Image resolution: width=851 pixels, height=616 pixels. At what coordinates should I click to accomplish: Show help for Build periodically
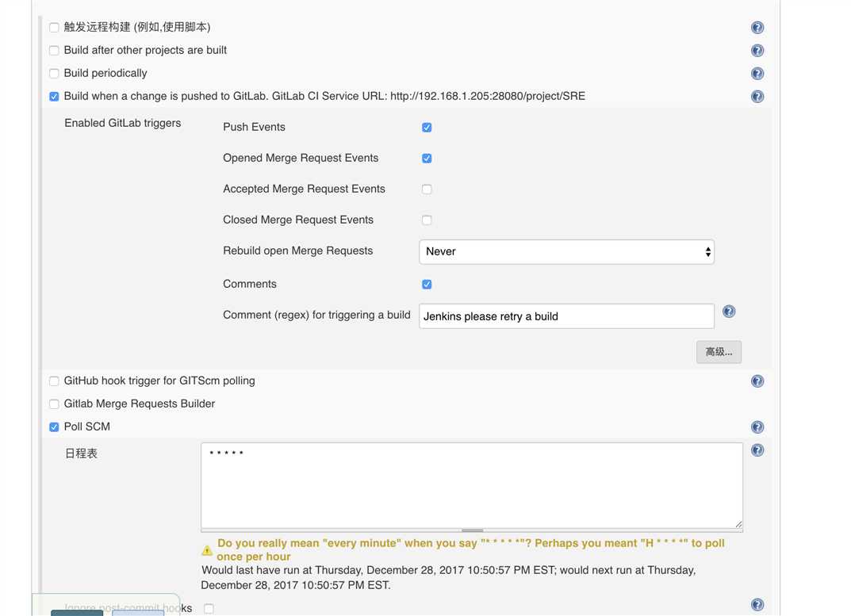pyautogui.click(x=757, y=74)
